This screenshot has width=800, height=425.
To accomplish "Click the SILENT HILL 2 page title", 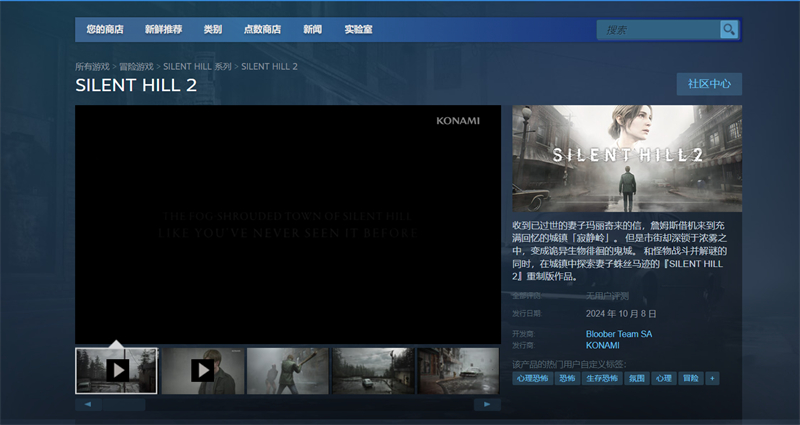I will (x=136, y=85).
